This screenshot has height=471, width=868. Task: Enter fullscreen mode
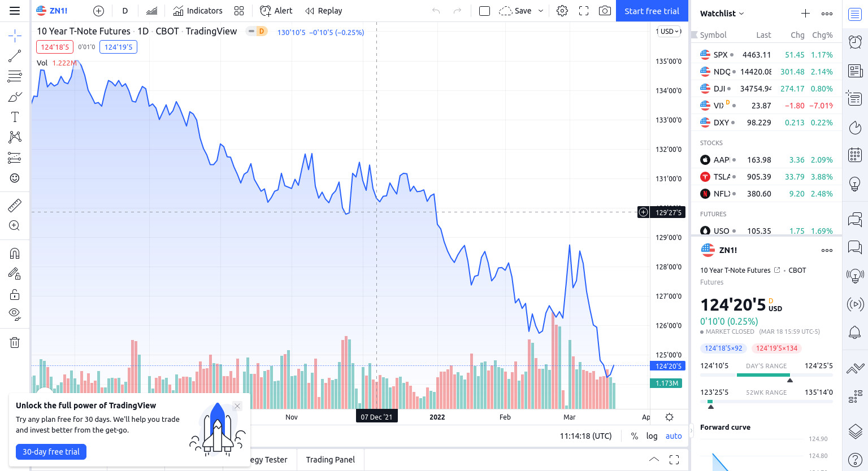point(584,11)
